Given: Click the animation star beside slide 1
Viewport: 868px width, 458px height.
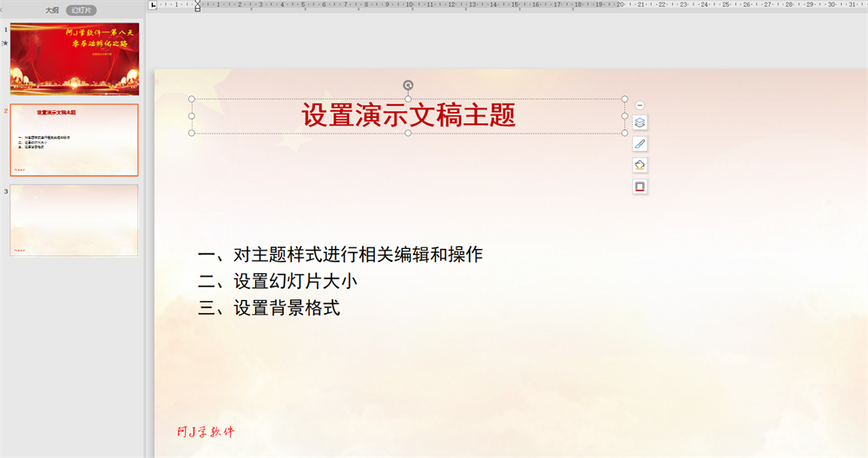Looking at the screenshot, I should [x=5, y=43].
